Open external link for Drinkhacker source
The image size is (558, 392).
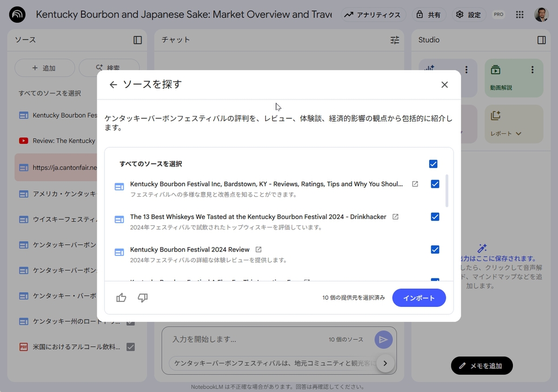(x=395, y=217)
